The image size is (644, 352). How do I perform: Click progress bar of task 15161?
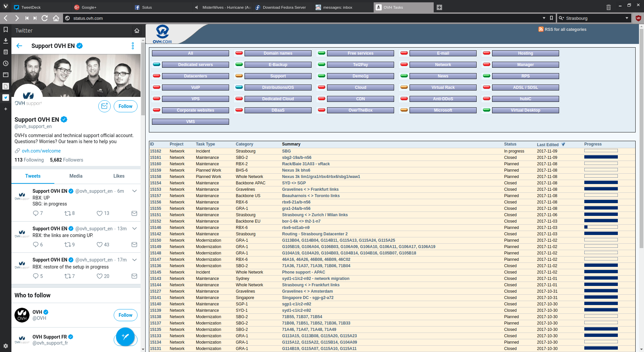tap(601, 157)
